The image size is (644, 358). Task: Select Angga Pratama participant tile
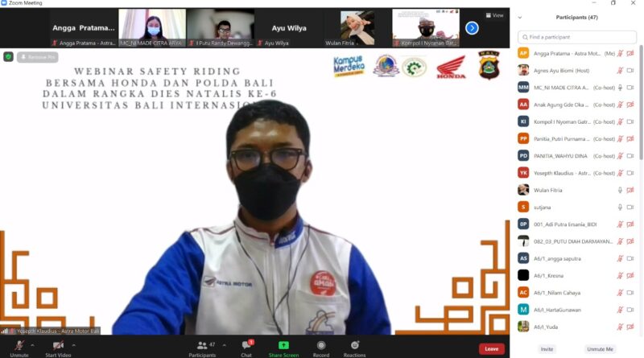[x=84, y=27]
